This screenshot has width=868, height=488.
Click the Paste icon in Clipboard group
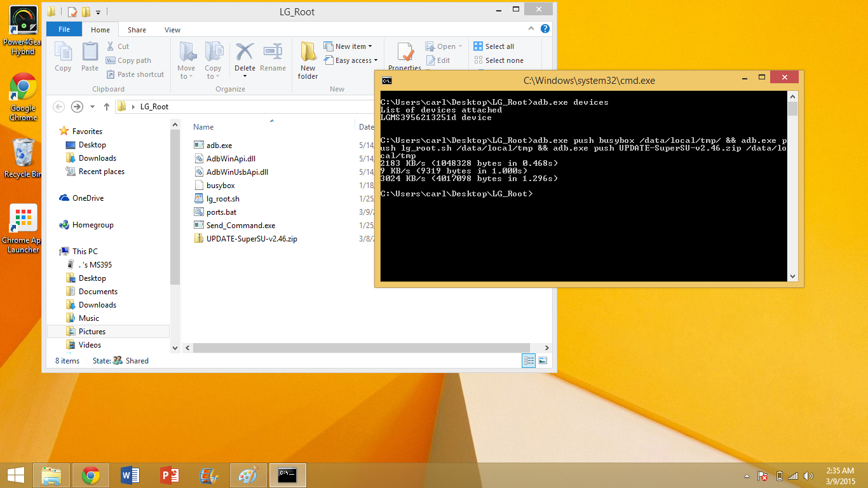coord(90,57)
